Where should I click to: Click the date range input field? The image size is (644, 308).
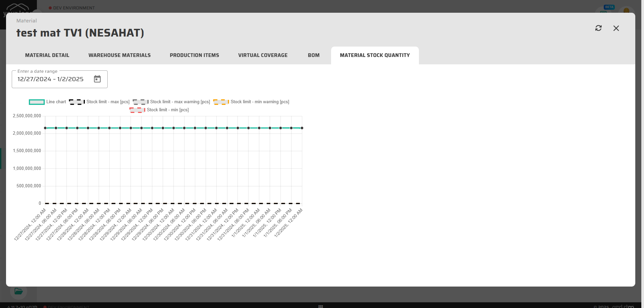pos(50,79)
